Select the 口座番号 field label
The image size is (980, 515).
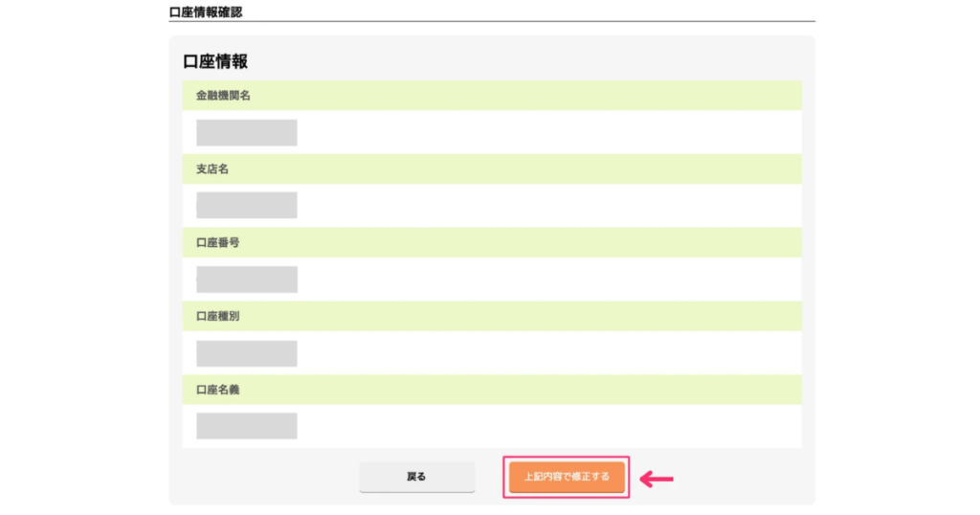[217, 243]
